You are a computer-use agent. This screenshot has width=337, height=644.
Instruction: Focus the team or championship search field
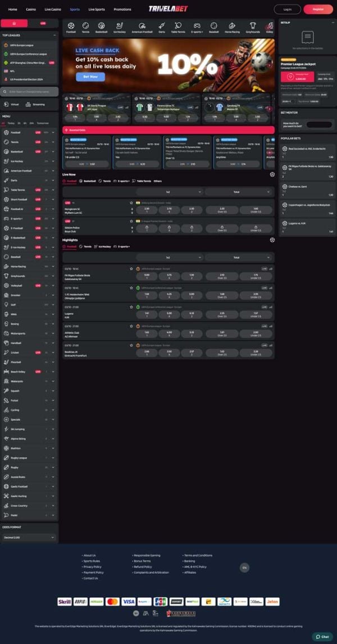(x=30, y=92)
